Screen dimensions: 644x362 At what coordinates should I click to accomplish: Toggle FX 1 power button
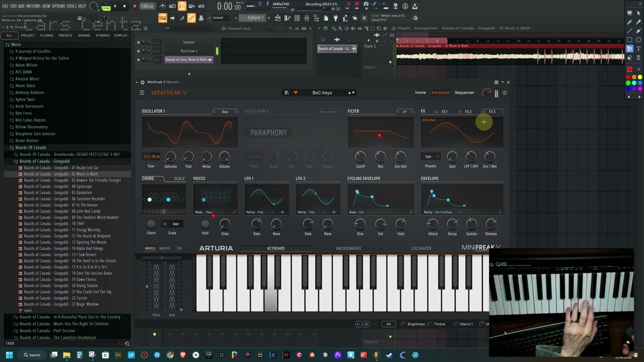pyautogui.click(x=437, y=112)
